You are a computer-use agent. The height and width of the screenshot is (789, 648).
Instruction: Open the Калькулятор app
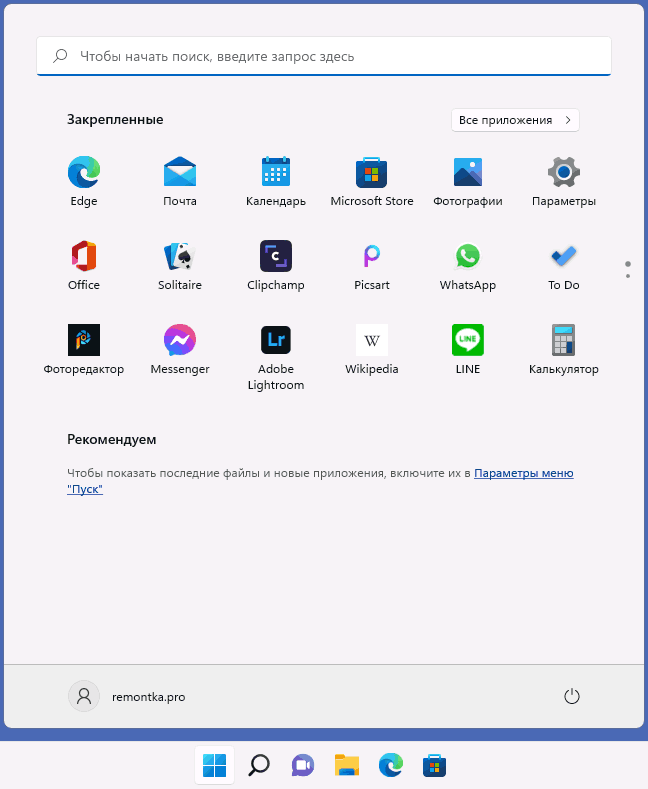pos(564,350)
